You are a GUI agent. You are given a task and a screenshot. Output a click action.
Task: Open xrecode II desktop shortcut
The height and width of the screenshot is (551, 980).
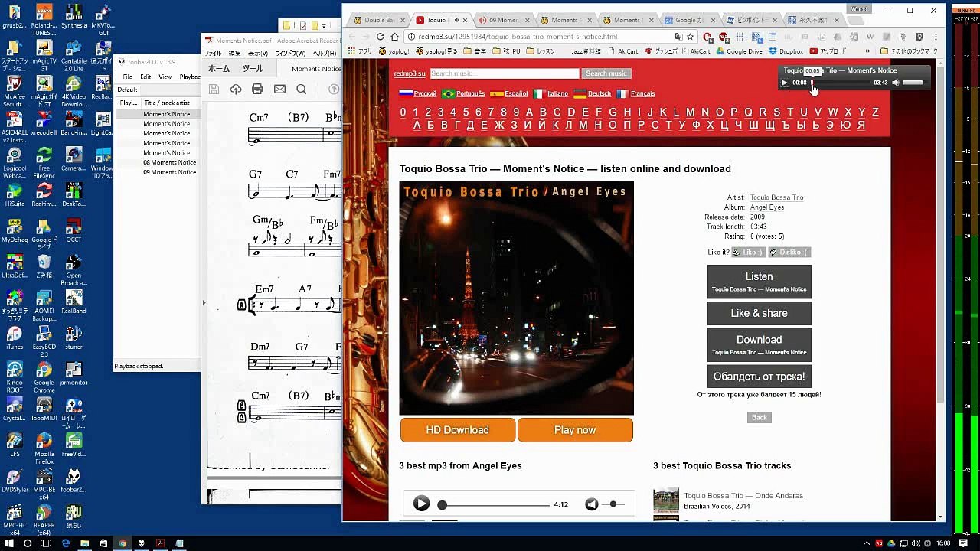click(44, 122)
